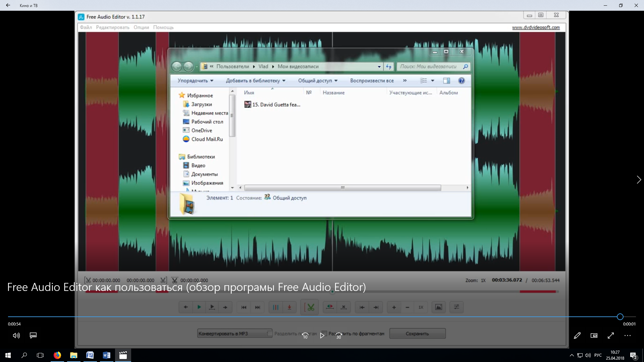
Task: Go to selection end marker button
Action: pyautogui.click(x=376, y=307)
